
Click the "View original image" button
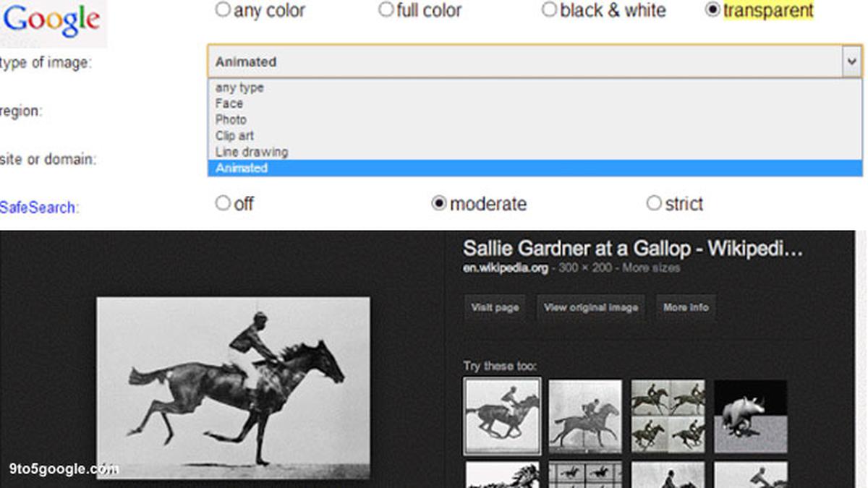point(590,308)
